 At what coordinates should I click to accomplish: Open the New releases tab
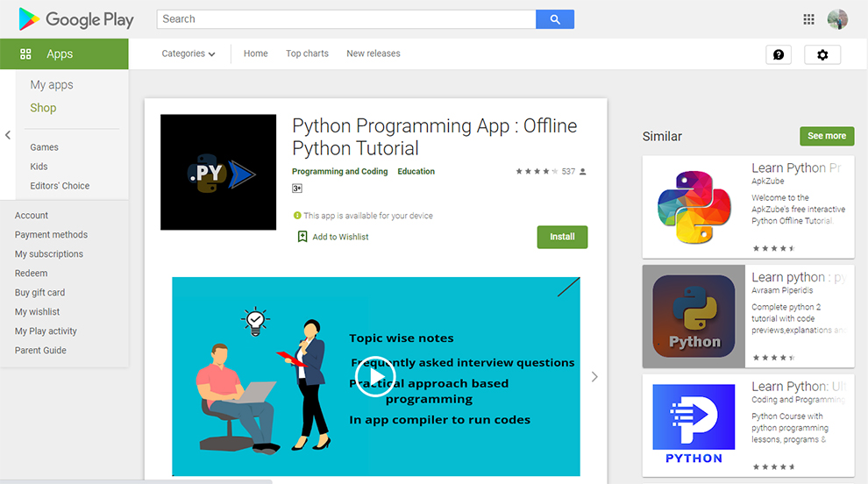pyautogui.click(x=374, y=53)
